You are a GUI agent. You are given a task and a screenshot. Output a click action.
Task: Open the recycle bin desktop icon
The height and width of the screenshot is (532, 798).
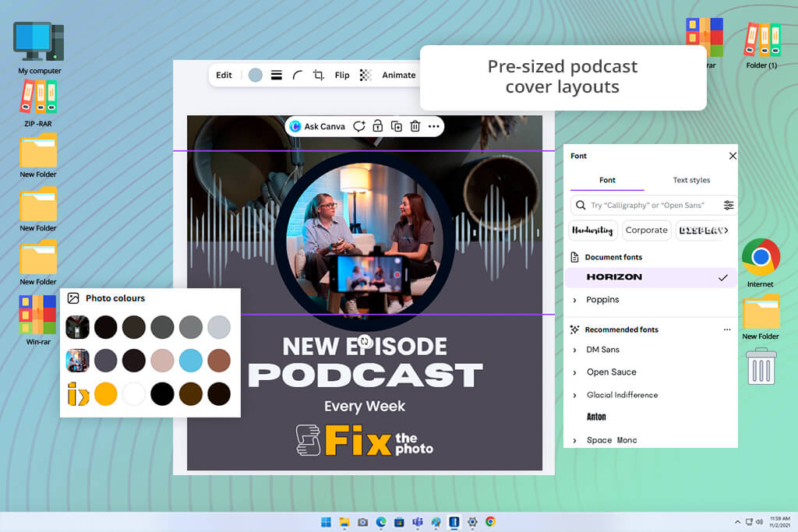[761, 366]
